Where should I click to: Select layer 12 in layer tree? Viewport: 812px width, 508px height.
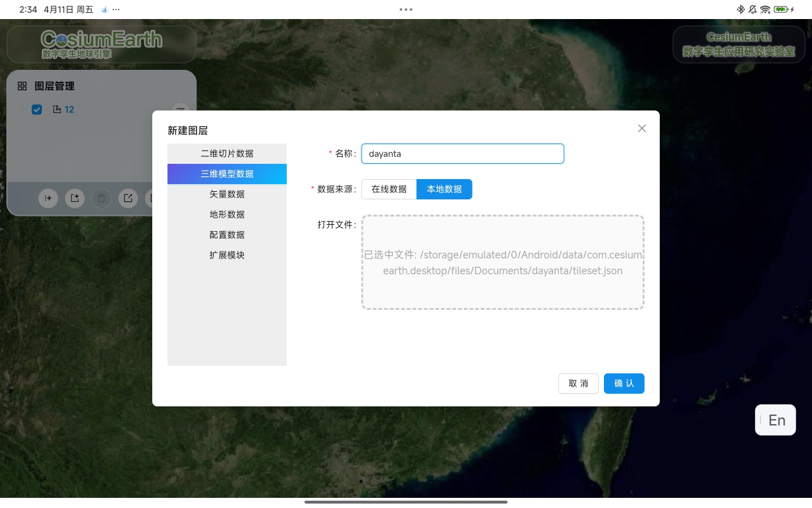coord(69,110)
